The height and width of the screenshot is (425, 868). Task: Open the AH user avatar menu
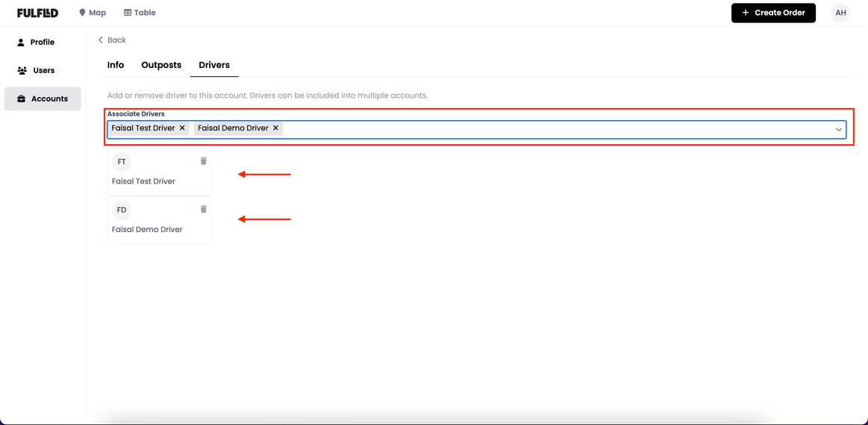click(x=840, y=13)
